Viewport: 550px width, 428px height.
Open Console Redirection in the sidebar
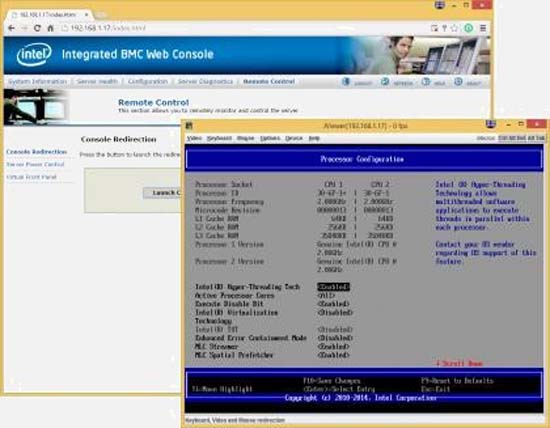pyautogui.click(x=36, y=152)
